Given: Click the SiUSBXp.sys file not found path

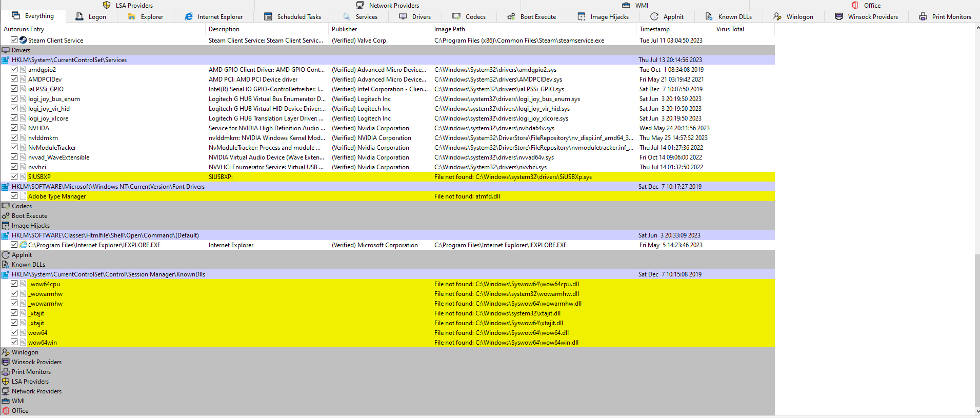Looking at the screenshot, I should 513,177.
